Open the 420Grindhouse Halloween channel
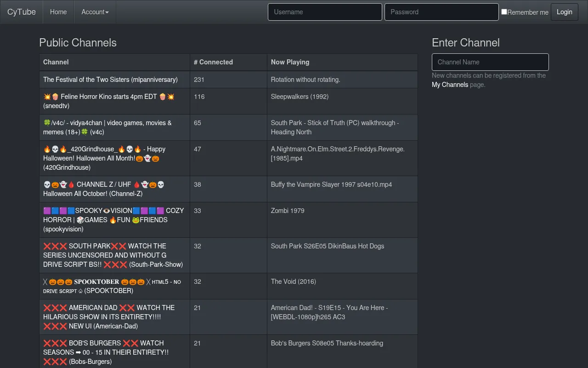The image size is (588, 368). pos(105,158)
